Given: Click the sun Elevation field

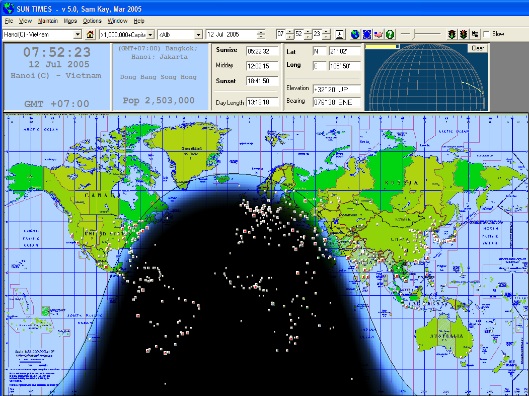Looking at the screenshot, I should [336, 89].
